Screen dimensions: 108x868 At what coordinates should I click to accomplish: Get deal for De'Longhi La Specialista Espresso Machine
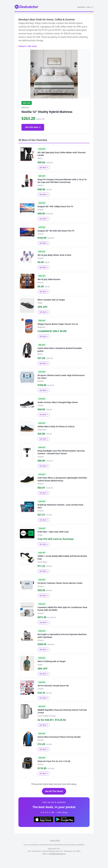(x=43, y=649)
